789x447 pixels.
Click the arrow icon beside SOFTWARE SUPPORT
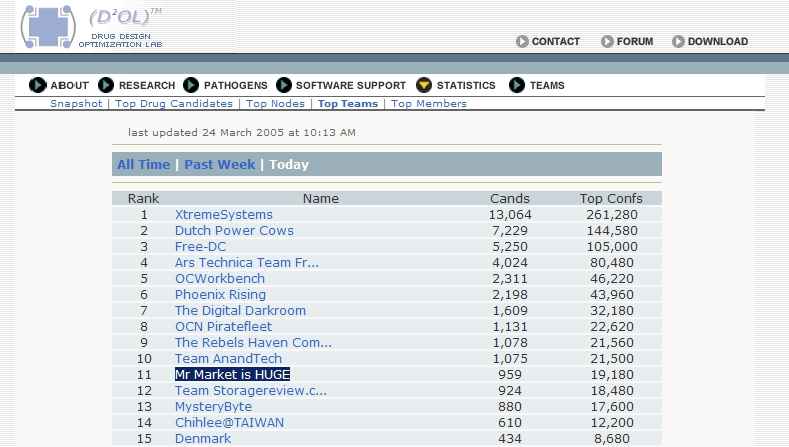click(284, 85)
